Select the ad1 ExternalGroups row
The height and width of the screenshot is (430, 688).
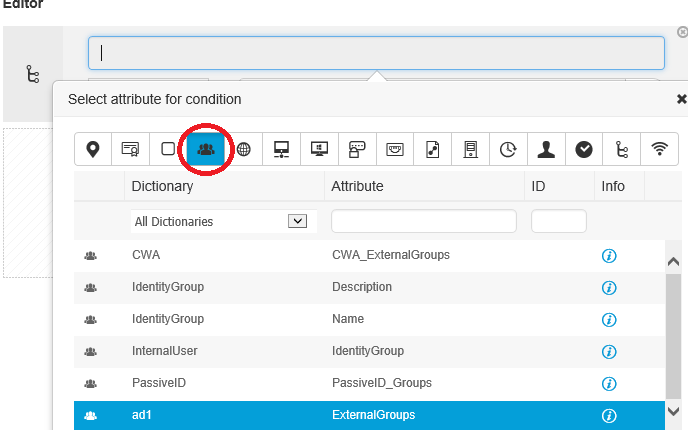(x=369, y=416)
